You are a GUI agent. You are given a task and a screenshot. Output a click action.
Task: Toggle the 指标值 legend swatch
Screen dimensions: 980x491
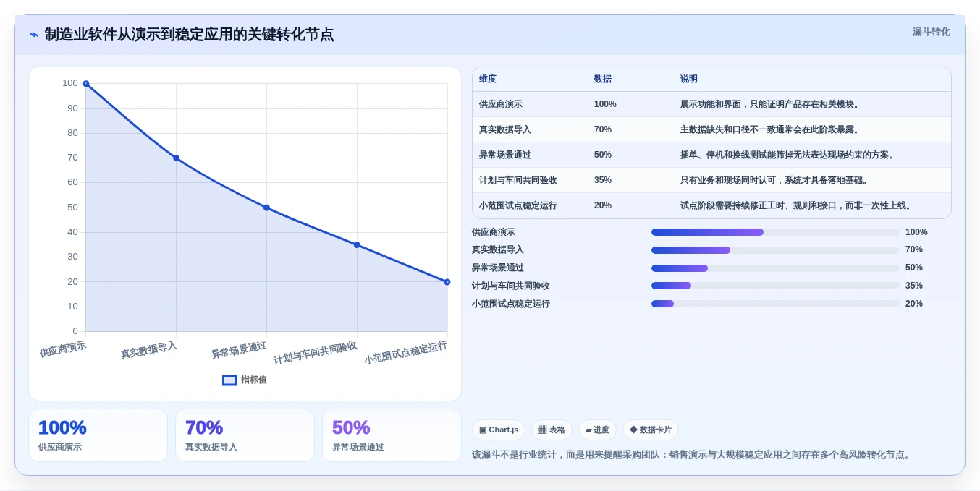(x=229, y=380)
